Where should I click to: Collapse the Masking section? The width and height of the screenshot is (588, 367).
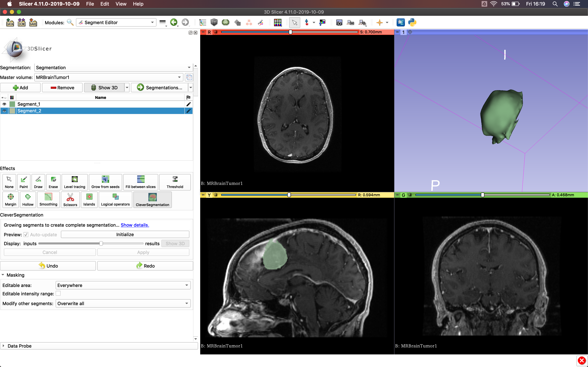coord(3,275)
